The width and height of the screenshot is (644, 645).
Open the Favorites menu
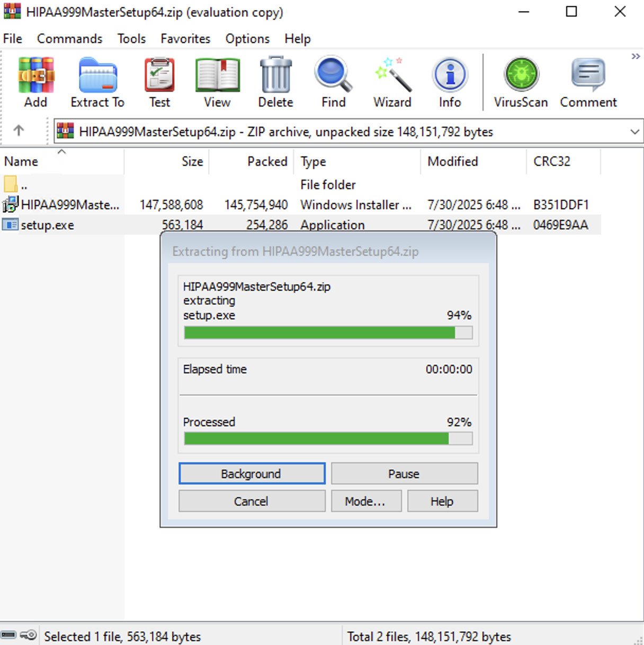coord(185,39)
